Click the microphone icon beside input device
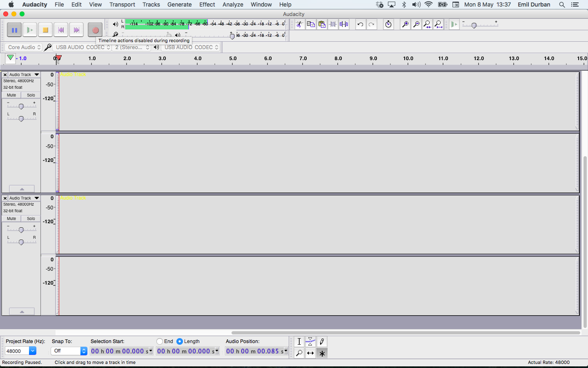This screenshot has width=588, height=368. (48, 47)
